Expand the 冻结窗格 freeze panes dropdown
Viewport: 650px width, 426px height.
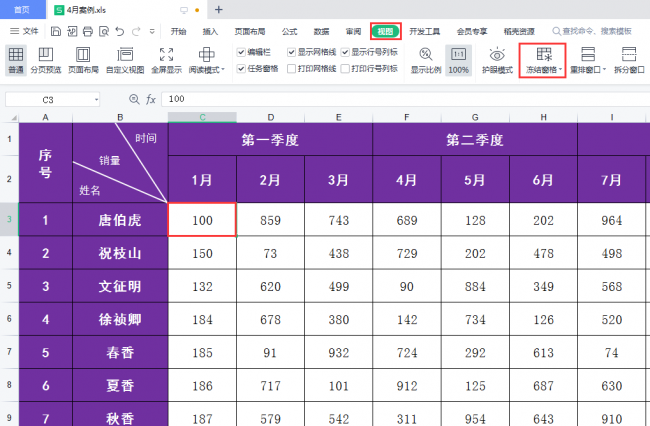(x=560, y=70)
